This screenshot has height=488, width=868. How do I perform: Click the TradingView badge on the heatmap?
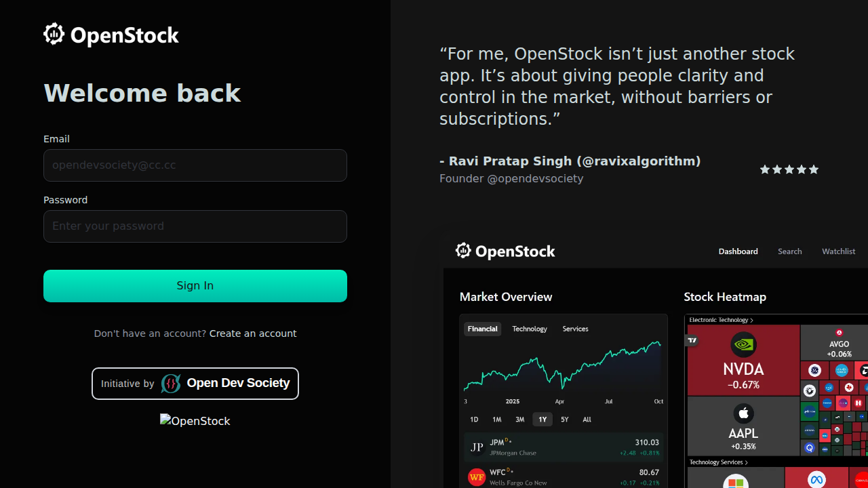click(692, 340)
